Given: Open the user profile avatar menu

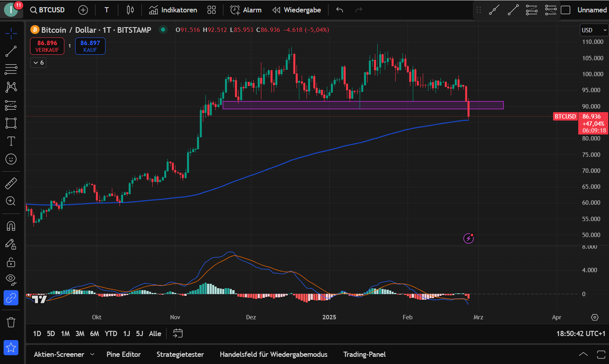Looking at the screenshot, I should [11, 10].
